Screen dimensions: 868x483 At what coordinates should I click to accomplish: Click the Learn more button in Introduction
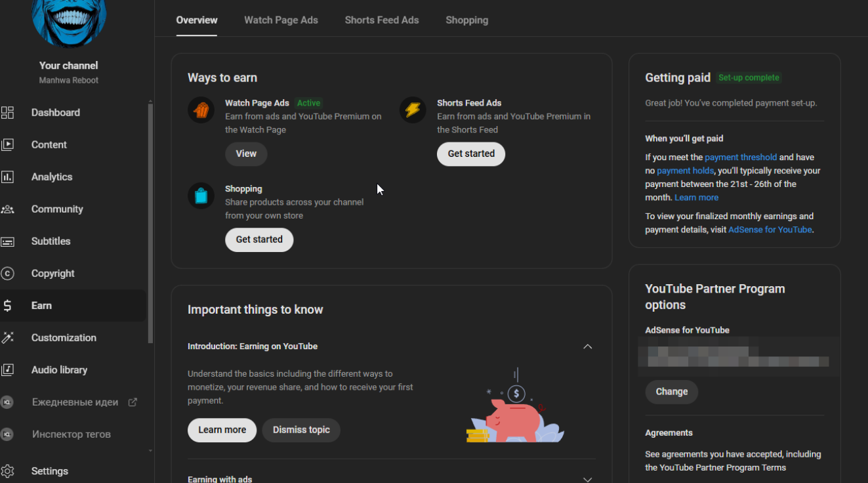222,430
